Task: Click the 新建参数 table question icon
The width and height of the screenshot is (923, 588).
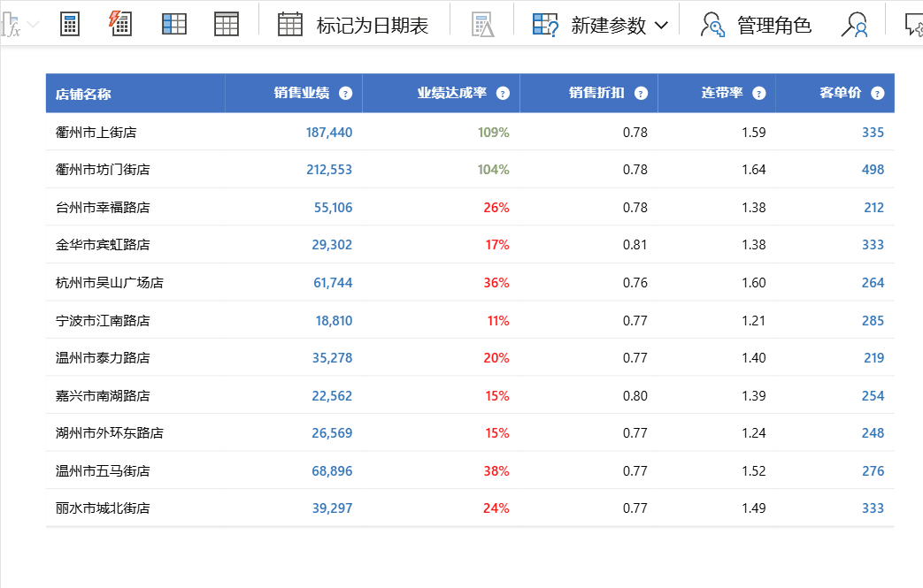Action: tap(545, 25)
